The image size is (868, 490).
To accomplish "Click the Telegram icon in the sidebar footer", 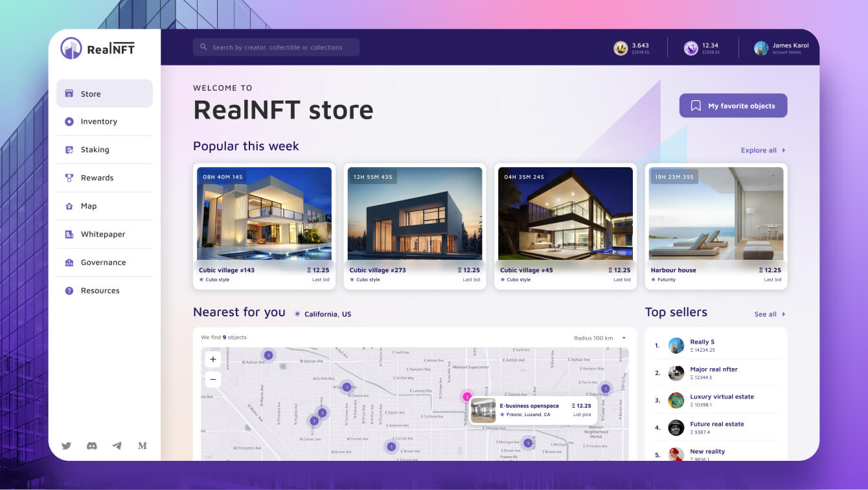I will point(117,446).
